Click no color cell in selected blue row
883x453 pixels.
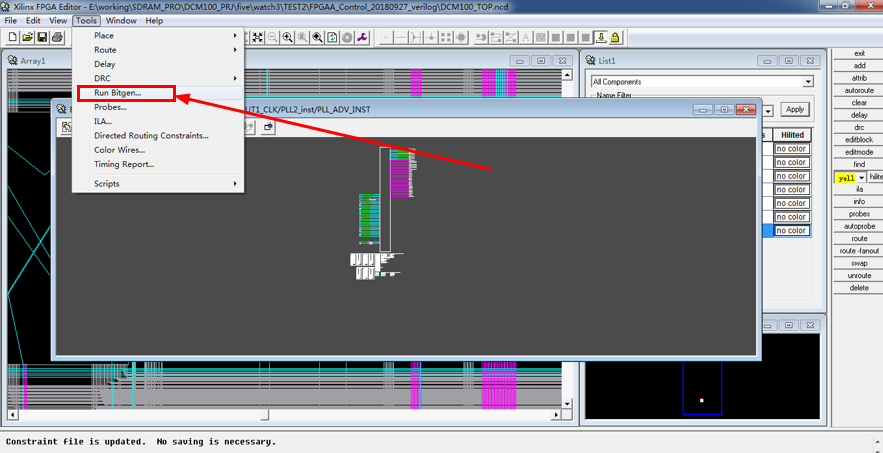pyautogui.click(x=792, y=230)
